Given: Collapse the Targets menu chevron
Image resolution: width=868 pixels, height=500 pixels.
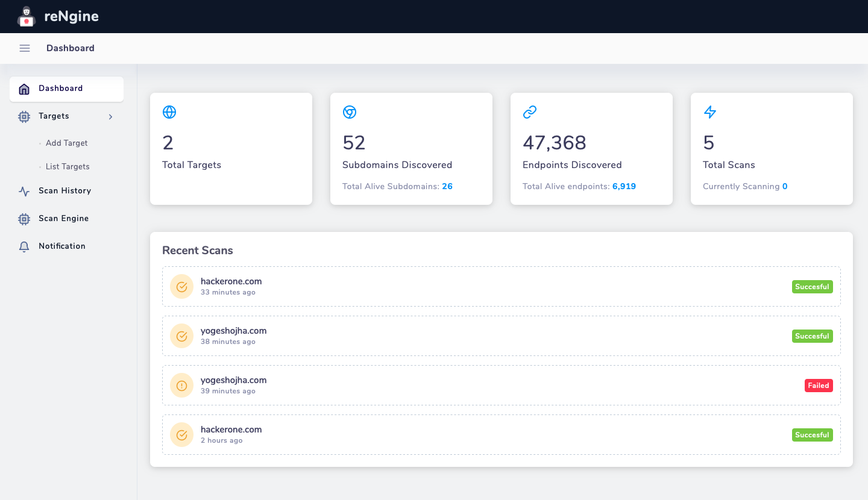Looking at the screenshot, I should point(111,117).
